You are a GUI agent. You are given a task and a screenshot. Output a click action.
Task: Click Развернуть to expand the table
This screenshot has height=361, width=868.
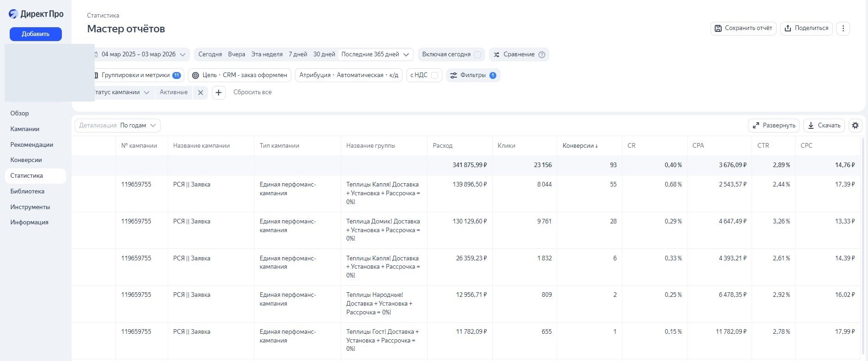click(774, 125)
